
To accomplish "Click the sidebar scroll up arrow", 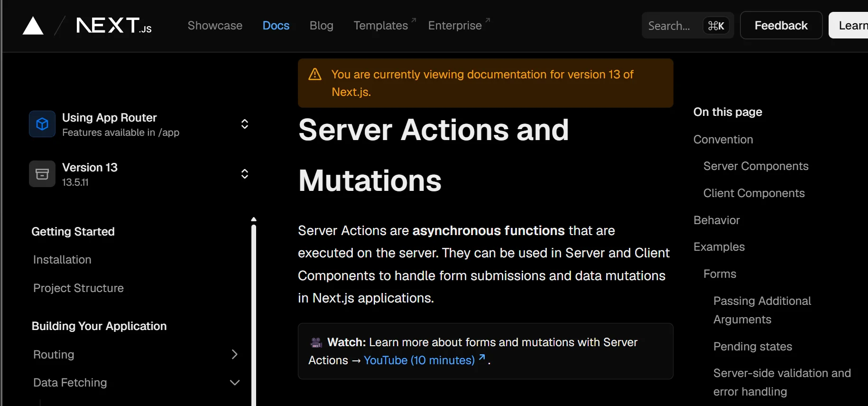I will pyautogui.click(x=254, y=219).
